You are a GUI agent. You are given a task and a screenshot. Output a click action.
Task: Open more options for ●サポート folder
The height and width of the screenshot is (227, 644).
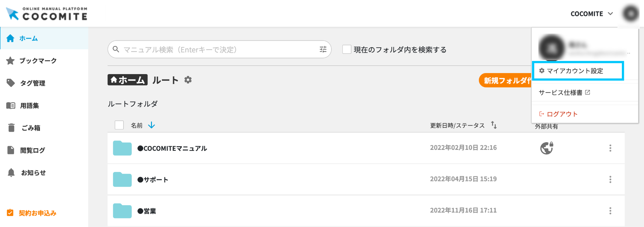point(610,179)
